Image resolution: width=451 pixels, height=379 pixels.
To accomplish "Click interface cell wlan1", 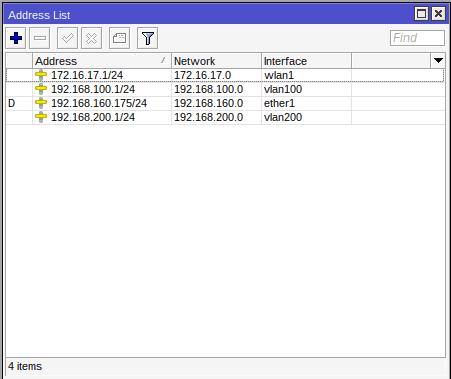I will [x=279, y=75].
